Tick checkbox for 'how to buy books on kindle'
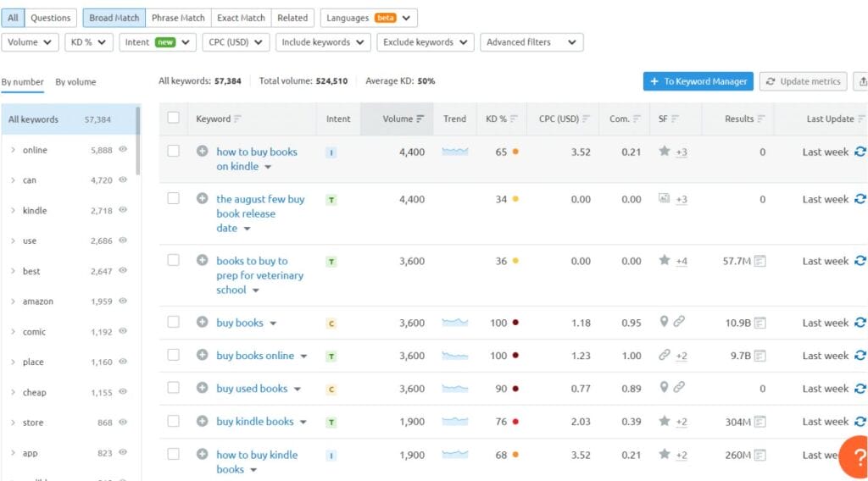Screen dimensions: 868x481 click(173, 151)
